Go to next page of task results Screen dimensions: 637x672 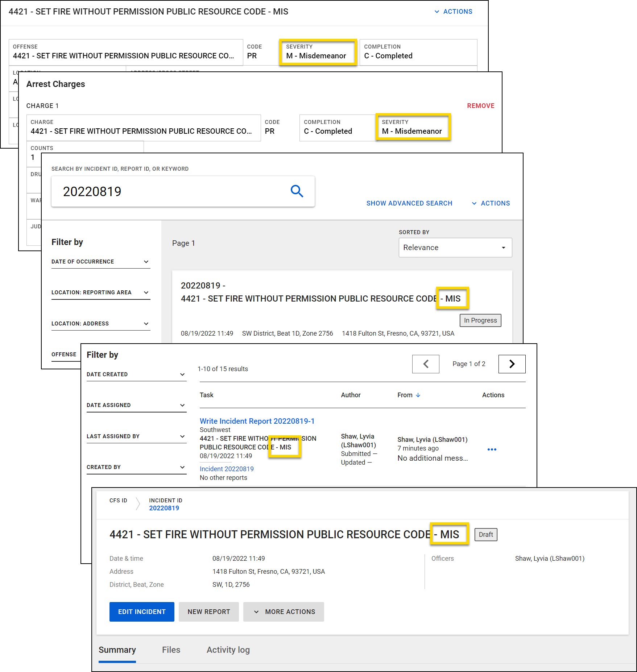(512, 364)
